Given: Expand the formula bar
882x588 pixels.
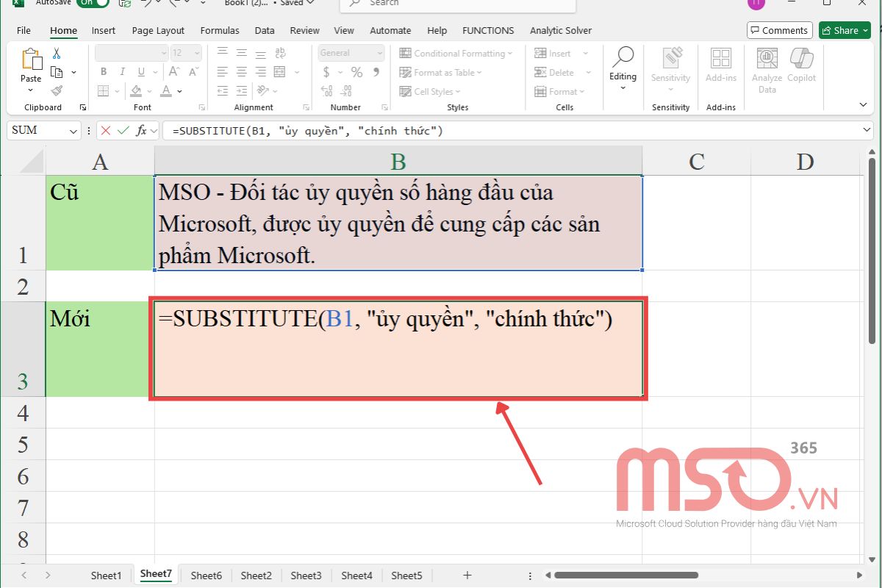Looking at the screenshot, I should 867,130.
